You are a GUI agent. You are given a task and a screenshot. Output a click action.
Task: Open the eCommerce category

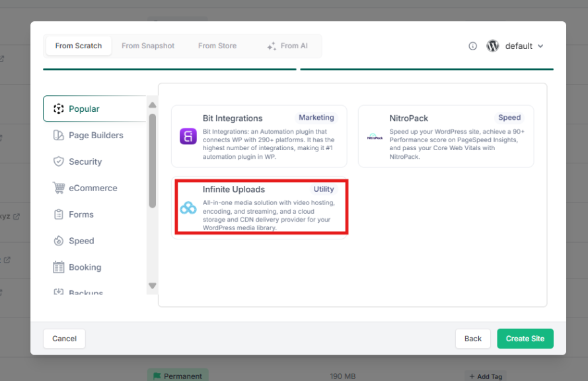(85, 188)
